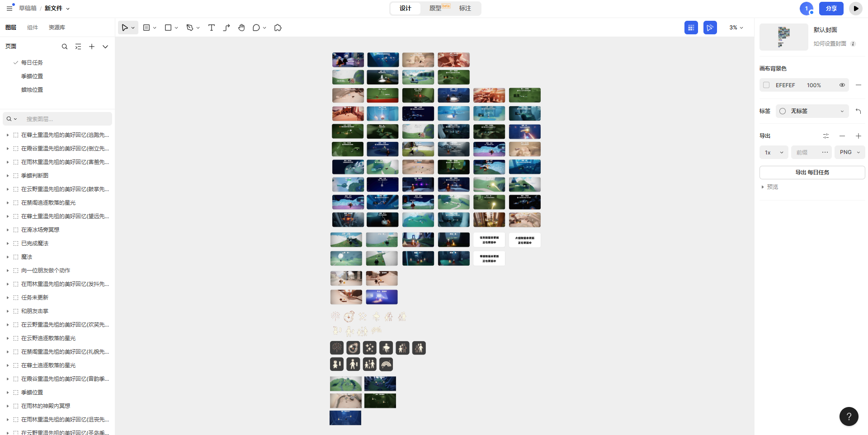Open Move tool dropdown arrow
This screenshot has height=435, width=868.
tap(133, 28)
